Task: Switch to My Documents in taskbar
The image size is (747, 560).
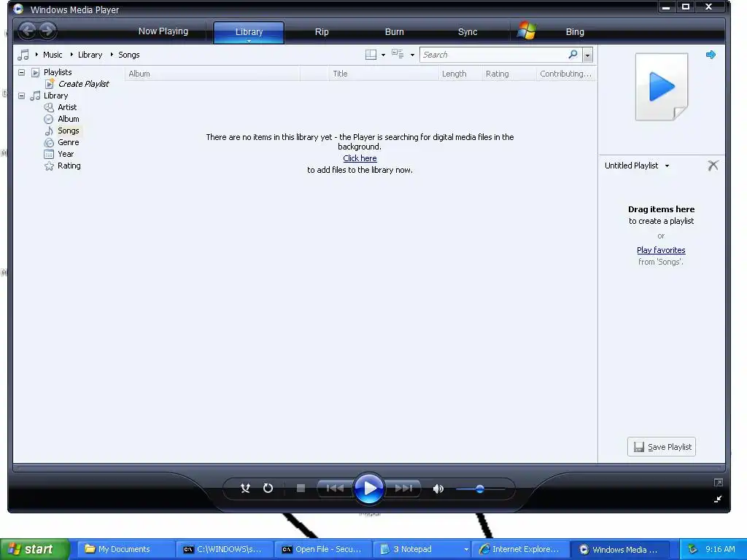Action: coord(125,549)
